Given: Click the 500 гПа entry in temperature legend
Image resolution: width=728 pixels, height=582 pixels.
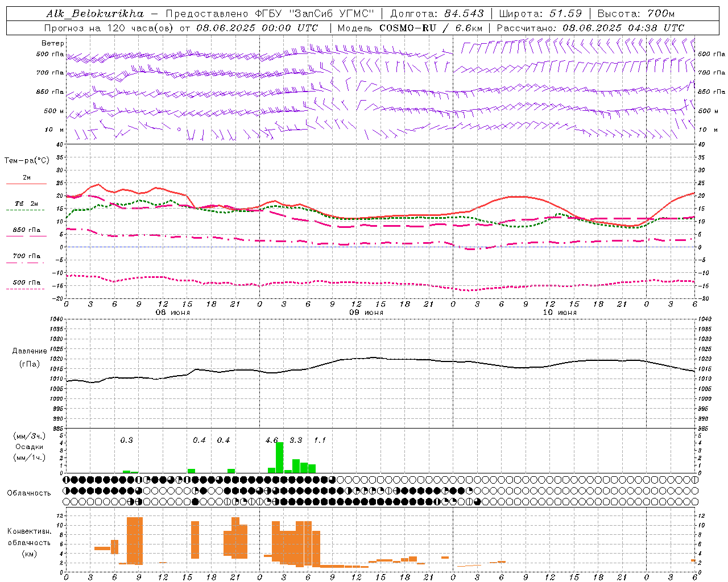Looking at the screenshot, I should coord(26,282).
